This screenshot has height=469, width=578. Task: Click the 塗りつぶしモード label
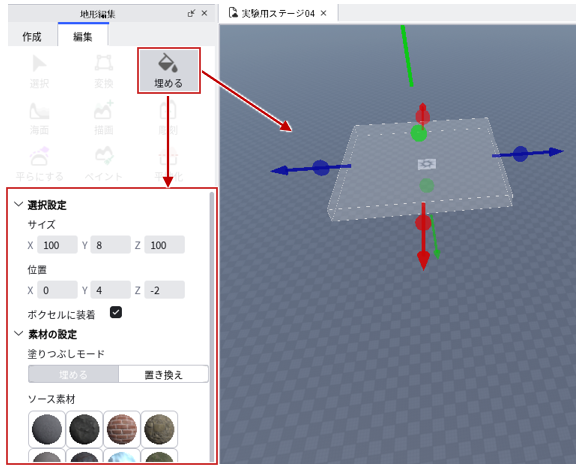coord(66,354)
